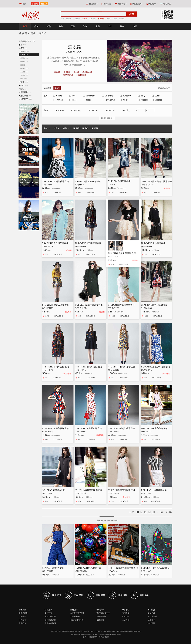The image size is (191, 644).
Task: Open the 品牌 tab in main navigation
Action: pyautogui.click(x=37, y=26)
